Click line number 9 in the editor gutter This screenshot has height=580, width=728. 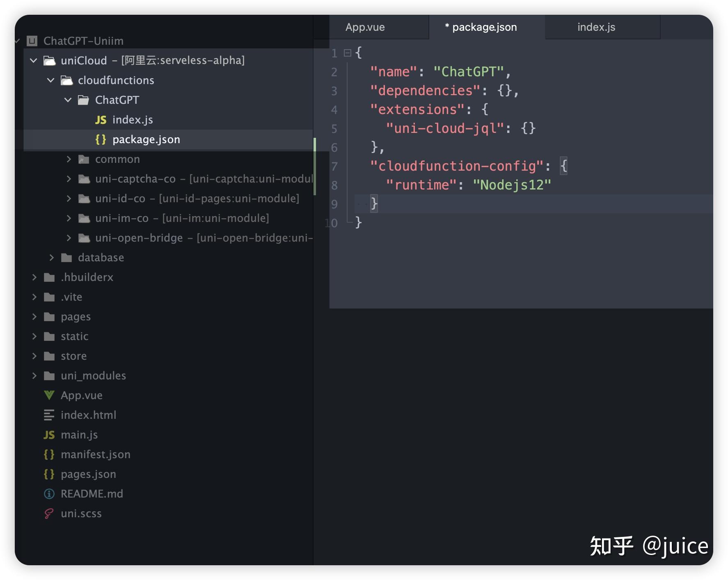(x=334, y=204)
